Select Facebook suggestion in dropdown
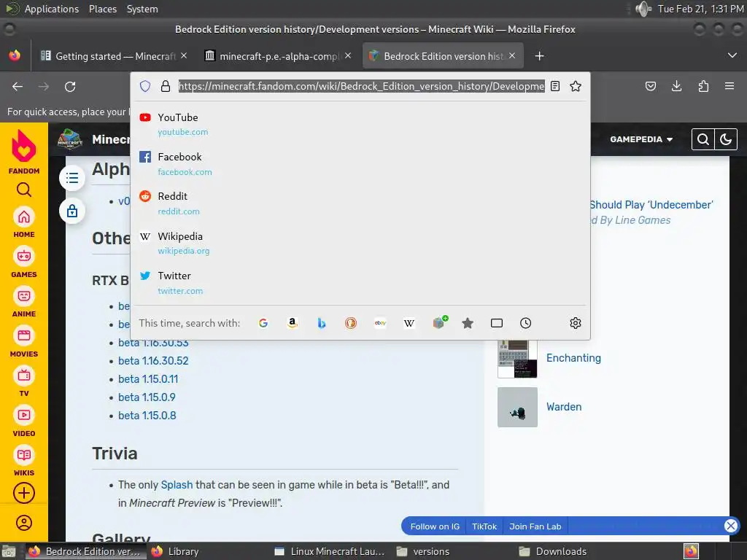 click(360, 164)
